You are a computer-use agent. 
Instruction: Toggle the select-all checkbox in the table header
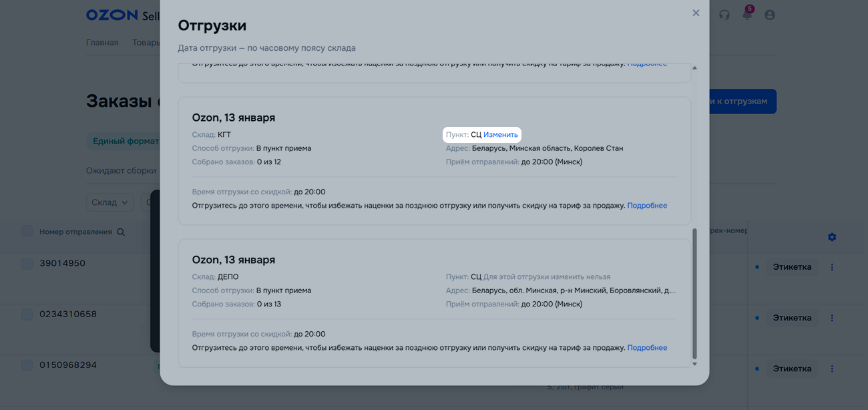pyautogui.click(x=27, y=231)
